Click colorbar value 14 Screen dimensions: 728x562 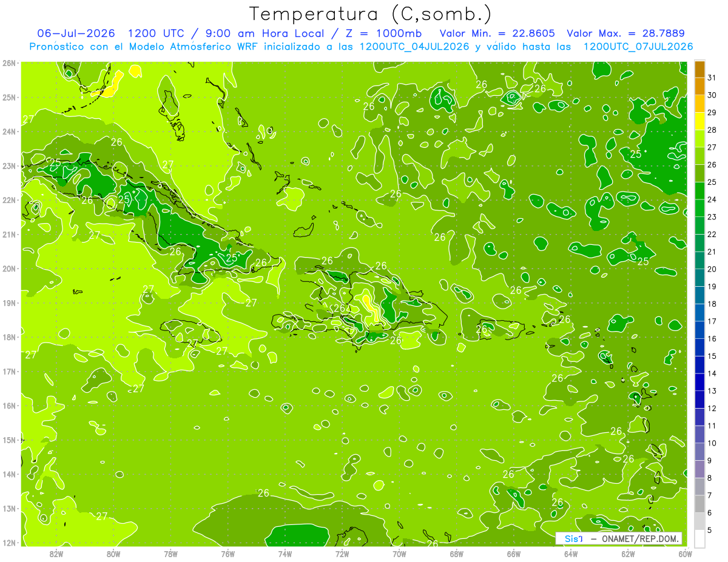click(x=712, y=373)
